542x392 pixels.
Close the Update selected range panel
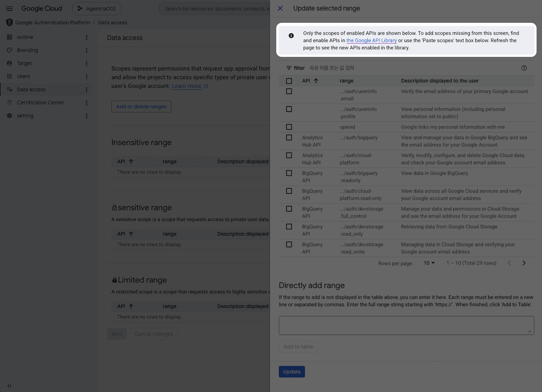coord(280,8)
